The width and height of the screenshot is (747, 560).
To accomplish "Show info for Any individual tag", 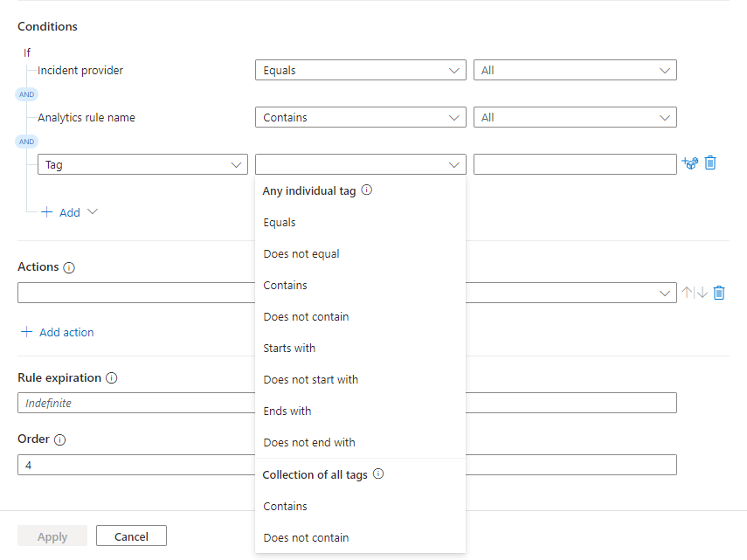I will click(367, 190).
